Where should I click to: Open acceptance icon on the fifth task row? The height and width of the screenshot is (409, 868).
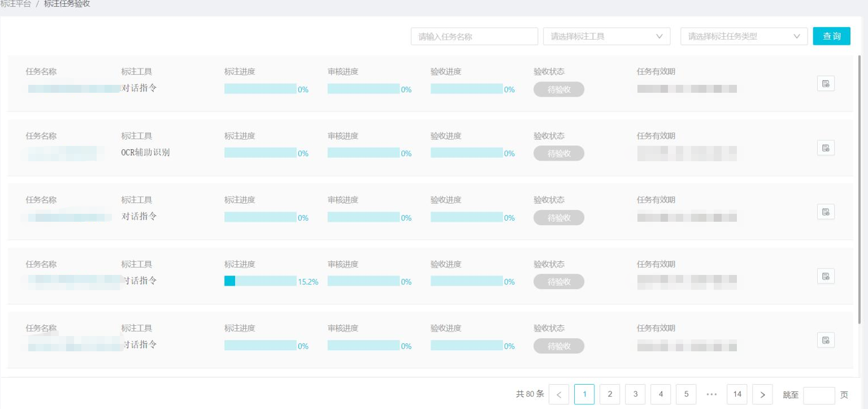pos(826,340)
